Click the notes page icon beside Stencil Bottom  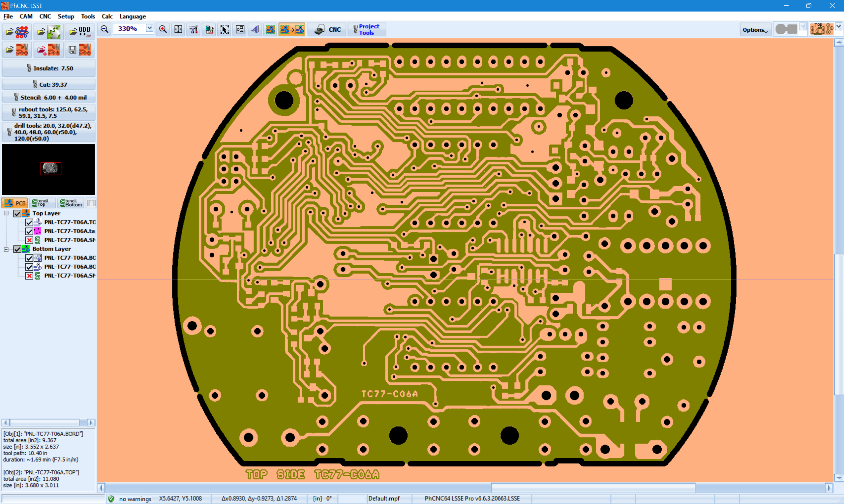[x=91, y=203]
